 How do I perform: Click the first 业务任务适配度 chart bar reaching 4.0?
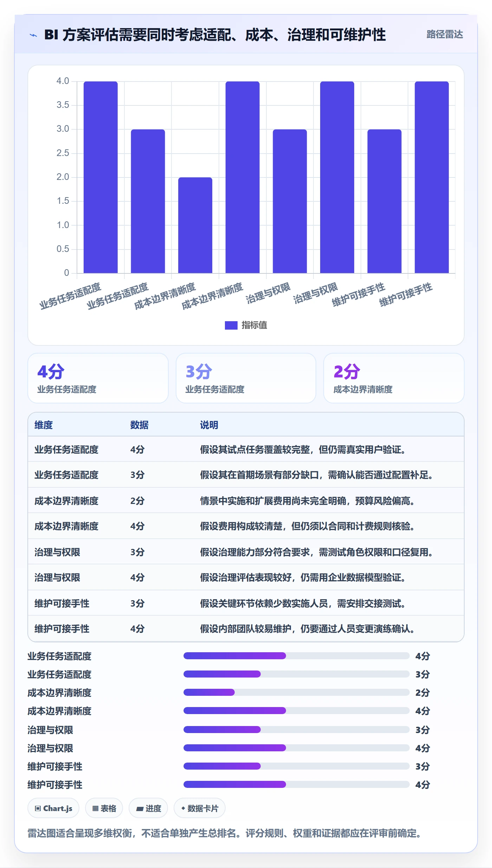101,177
